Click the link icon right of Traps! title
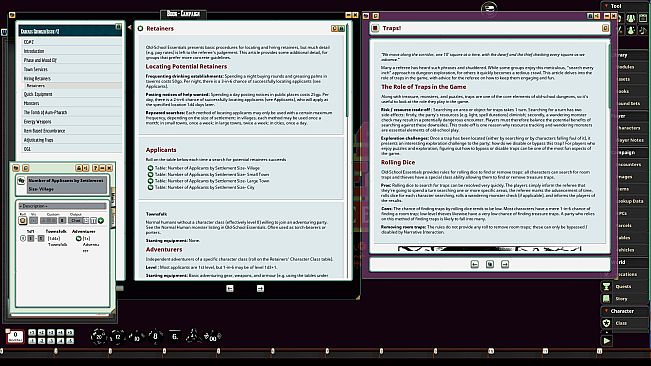This screenshot has height=366, width=651. pyautogui.click(x=605, y=28)
